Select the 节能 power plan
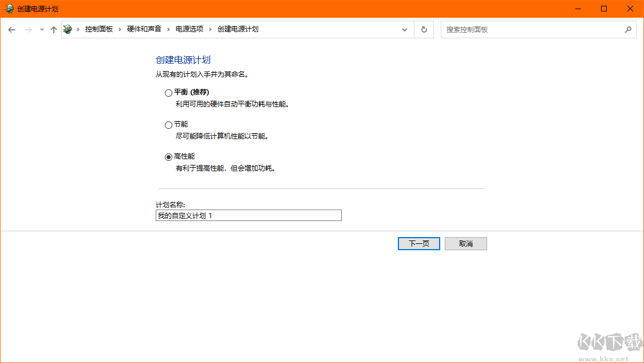This screenshot has width=644, height=363. tap(168, 125)
